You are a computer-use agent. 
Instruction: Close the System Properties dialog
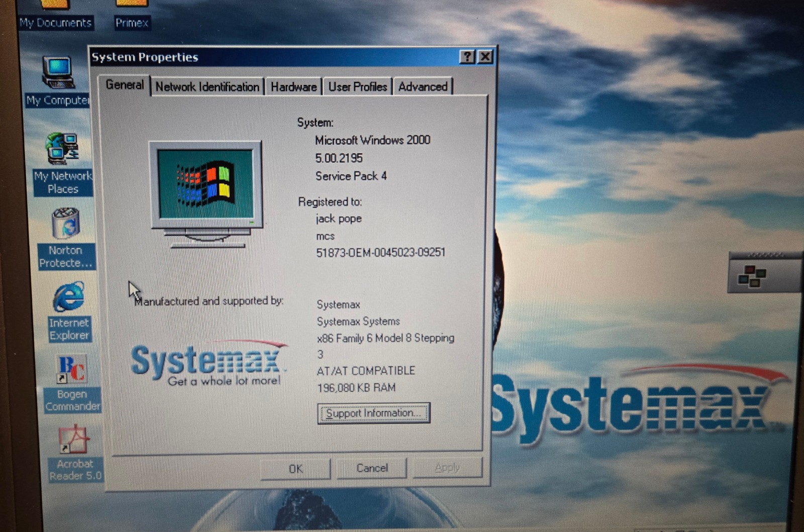pyautogui.click(x=485, y=57)
